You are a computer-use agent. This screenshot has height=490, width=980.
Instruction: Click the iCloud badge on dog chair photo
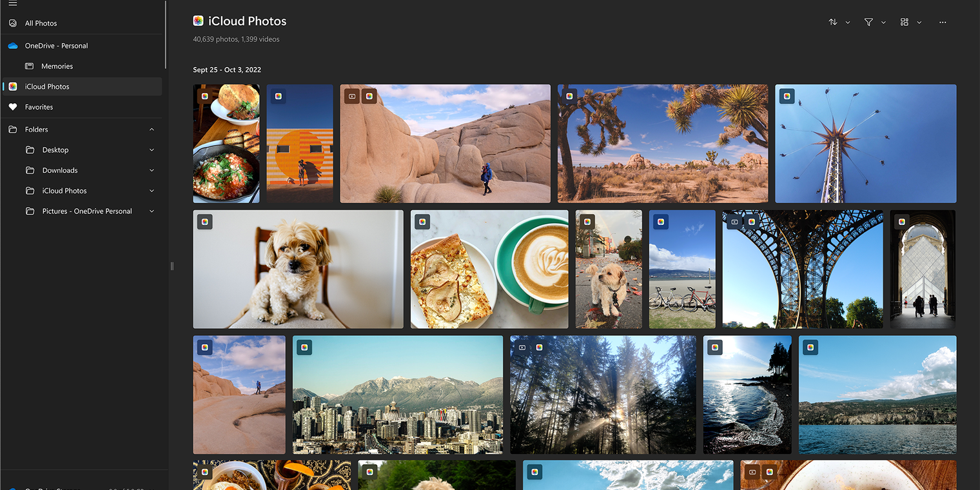coord(204,222)
